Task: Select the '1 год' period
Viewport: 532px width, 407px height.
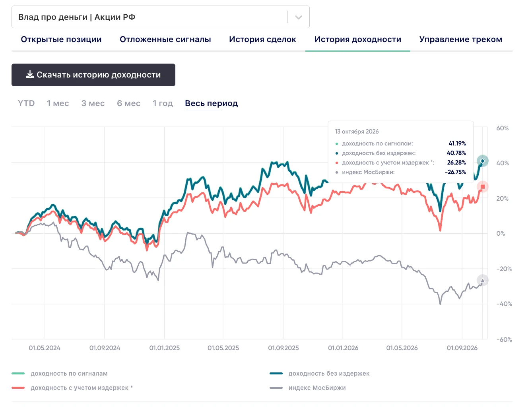Action: click(163, 103)
